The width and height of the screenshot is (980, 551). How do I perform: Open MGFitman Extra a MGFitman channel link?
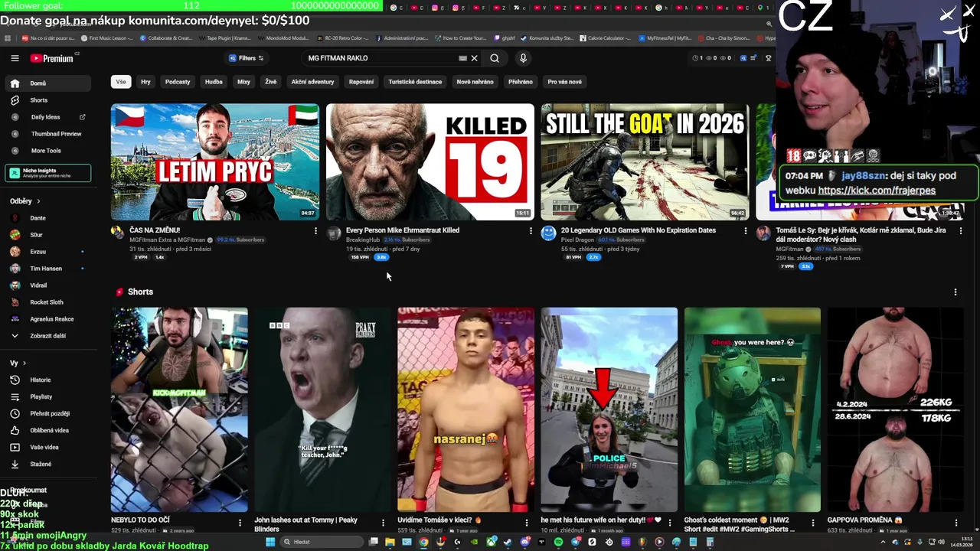pos(168,240)
